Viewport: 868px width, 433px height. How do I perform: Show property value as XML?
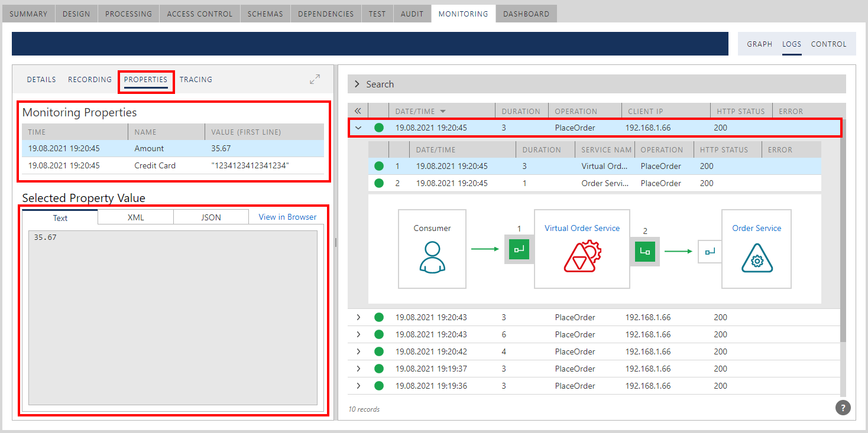[136, 217]
